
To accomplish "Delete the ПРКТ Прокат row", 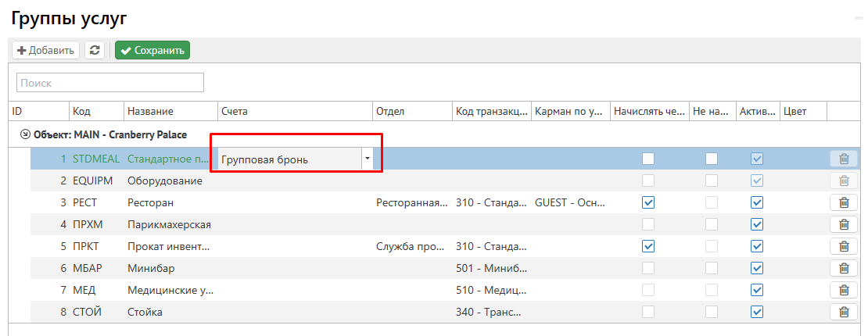I will point(844,246).
